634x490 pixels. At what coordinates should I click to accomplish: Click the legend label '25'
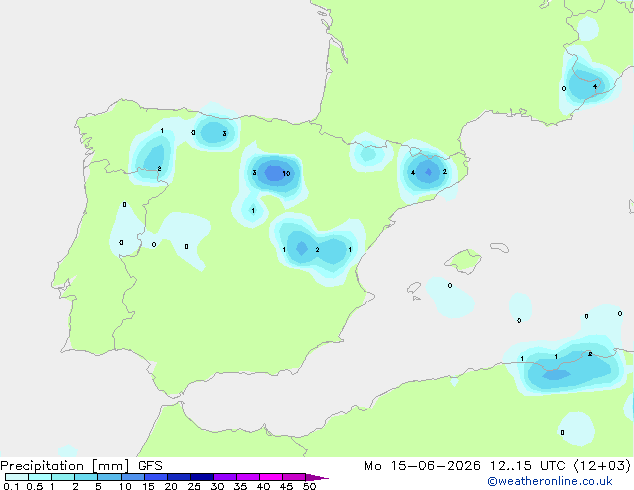point(194,486)
